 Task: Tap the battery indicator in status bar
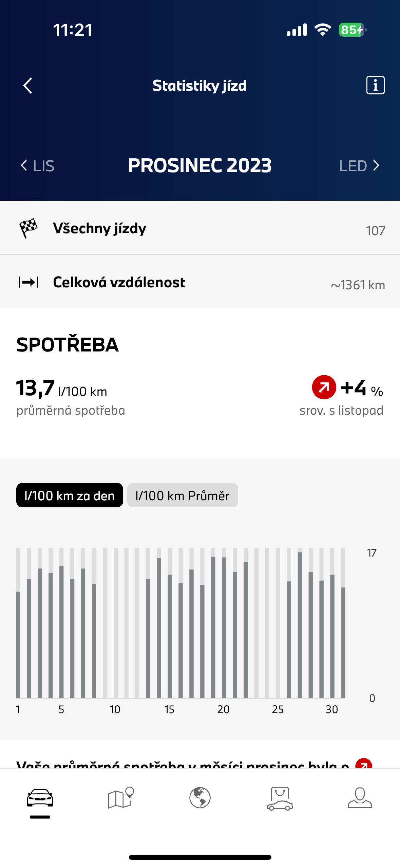(x=352, y=30)
